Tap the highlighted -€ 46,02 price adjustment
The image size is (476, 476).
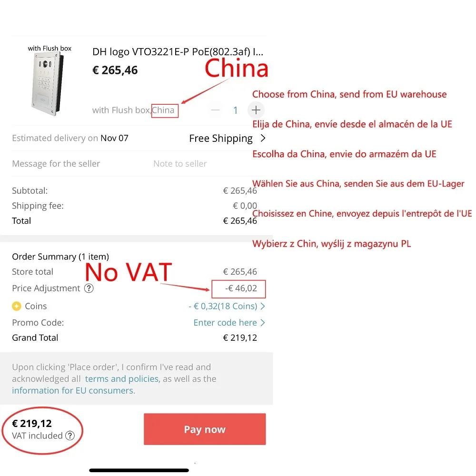tap(238, 289)
